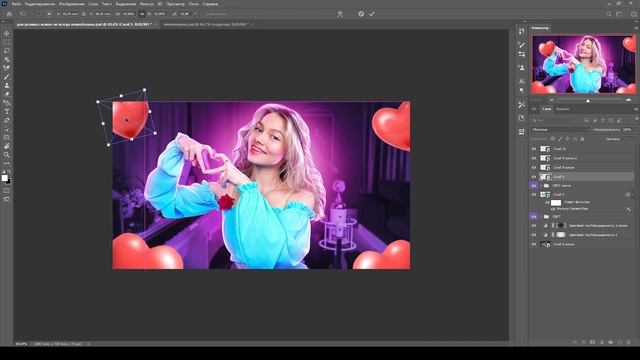Expand the СВЕТ group
Viewport: 640px width, 360px height.
coord(541,217)
